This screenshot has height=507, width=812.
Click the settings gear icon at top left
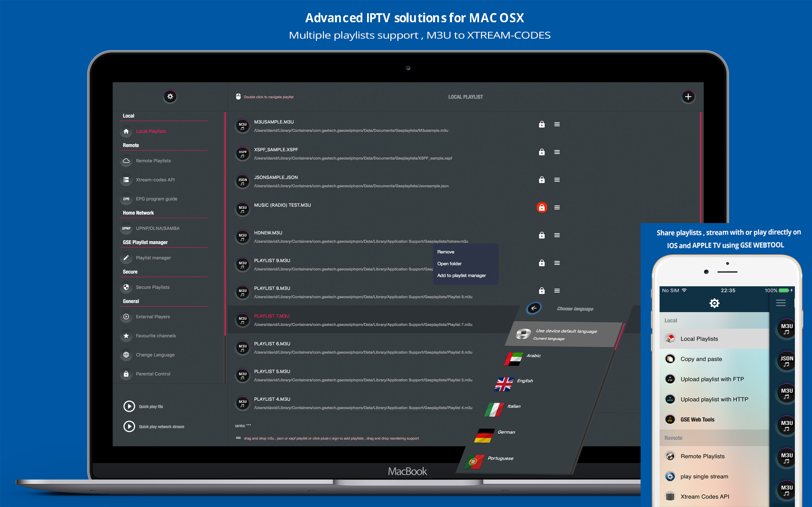169,96
